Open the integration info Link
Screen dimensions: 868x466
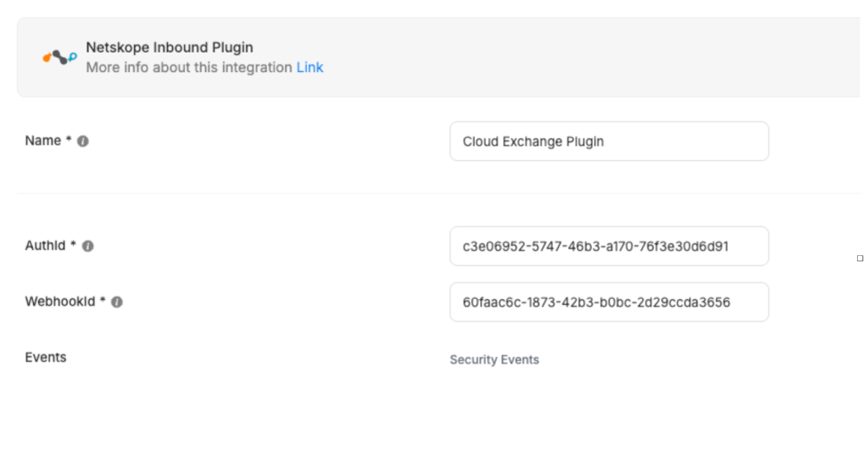point(309,68)
